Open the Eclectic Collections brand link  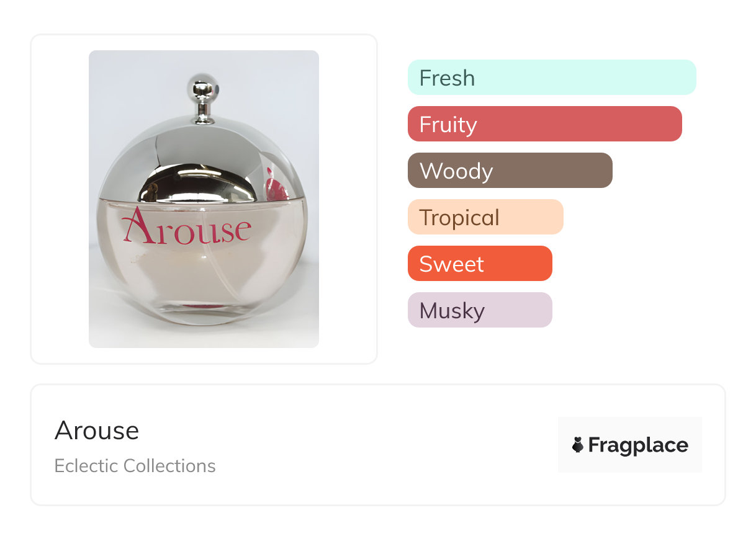pyautogui.click(x=135, y=466)
